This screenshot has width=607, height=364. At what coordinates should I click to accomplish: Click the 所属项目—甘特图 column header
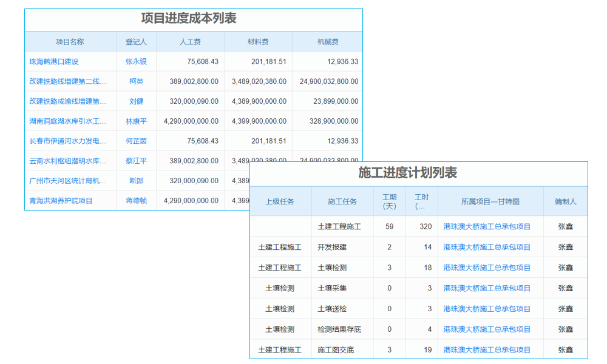pos(489,201)
